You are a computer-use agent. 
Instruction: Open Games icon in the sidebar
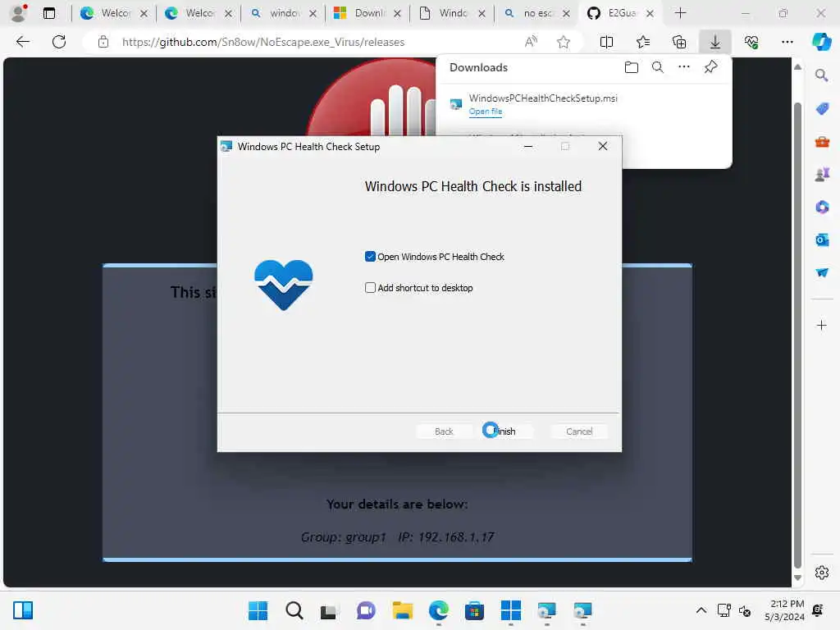click(x=822, y=174)
